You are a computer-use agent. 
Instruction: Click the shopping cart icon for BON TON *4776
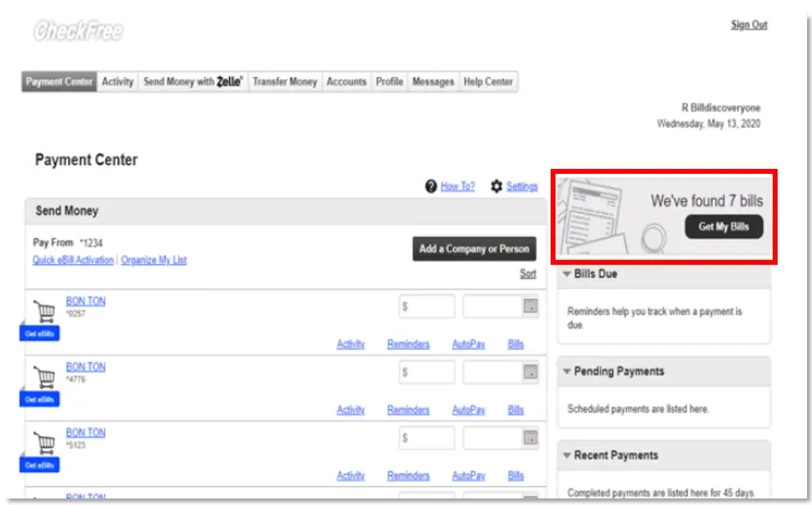(43, 377)
